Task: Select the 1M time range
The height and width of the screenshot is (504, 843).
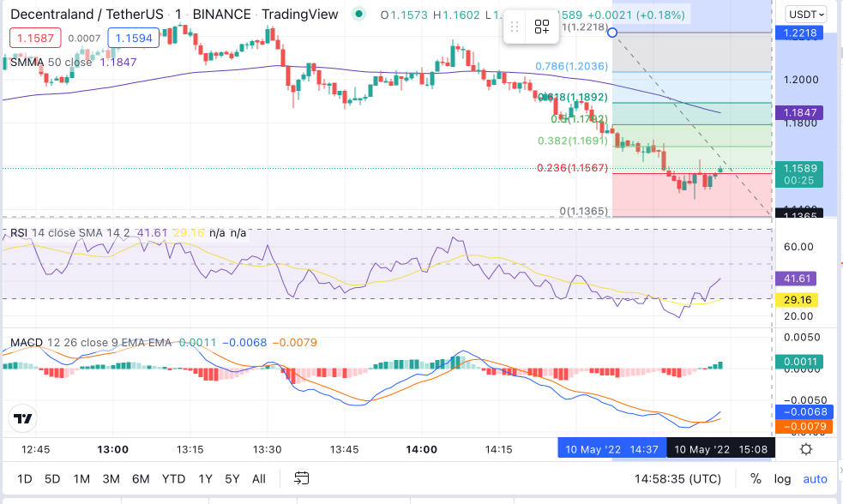Action: click(81, 479)
